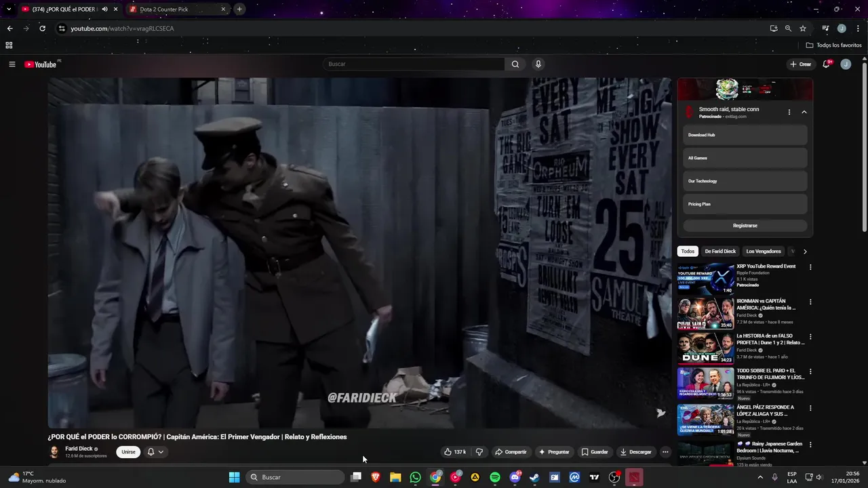This screenshot has width=868, height=488.
Task: Click Registrarse in the ad panel
Action: 745,226
